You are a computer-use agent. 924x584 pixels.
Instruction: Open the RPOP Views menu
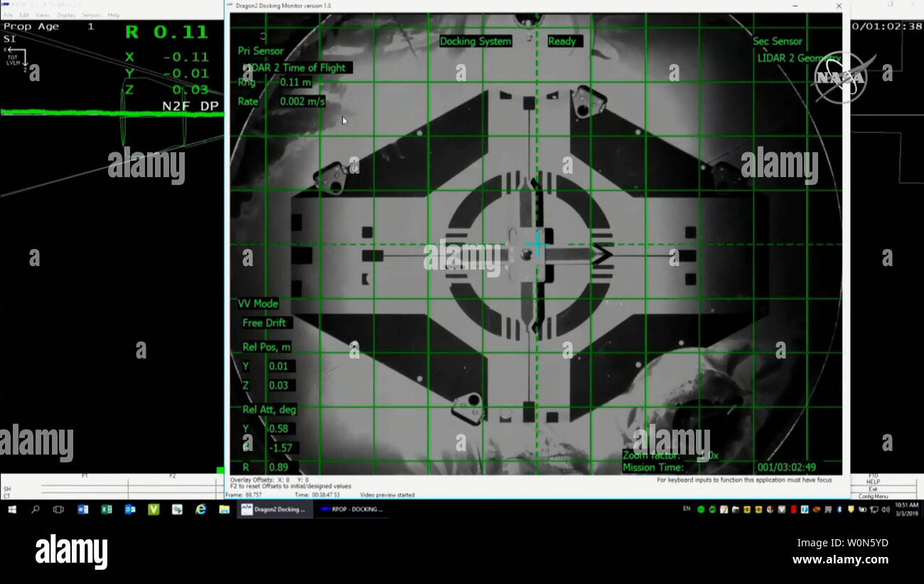pyautogui.click(x=43, y=15)
